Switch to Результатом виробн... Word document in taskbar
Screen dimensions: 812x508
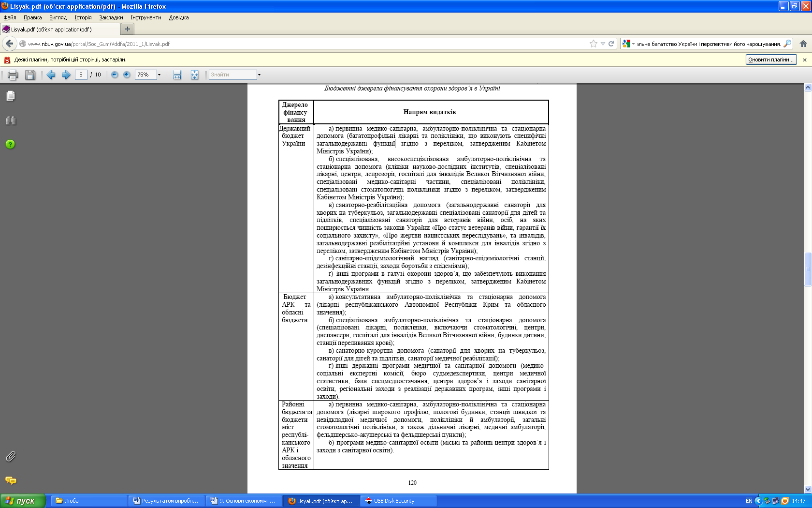tap(166, 501)
